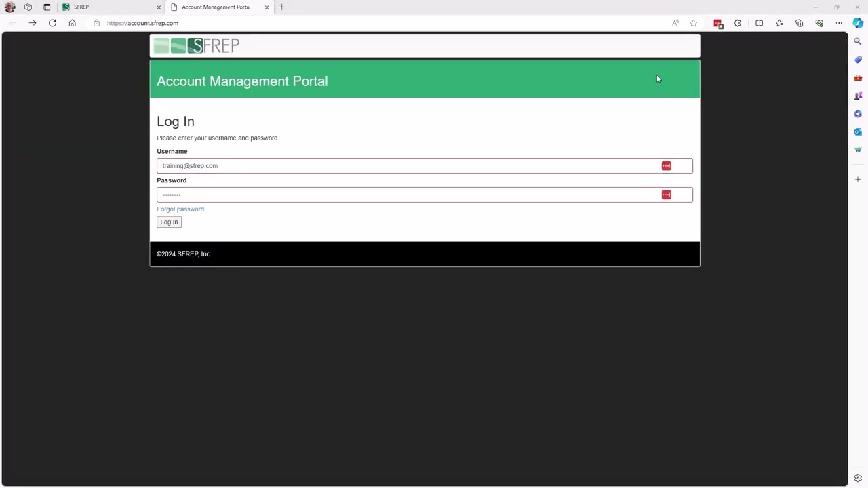Open the Extensions puzzle icon

pyautogui.click(x=738, y=23)
